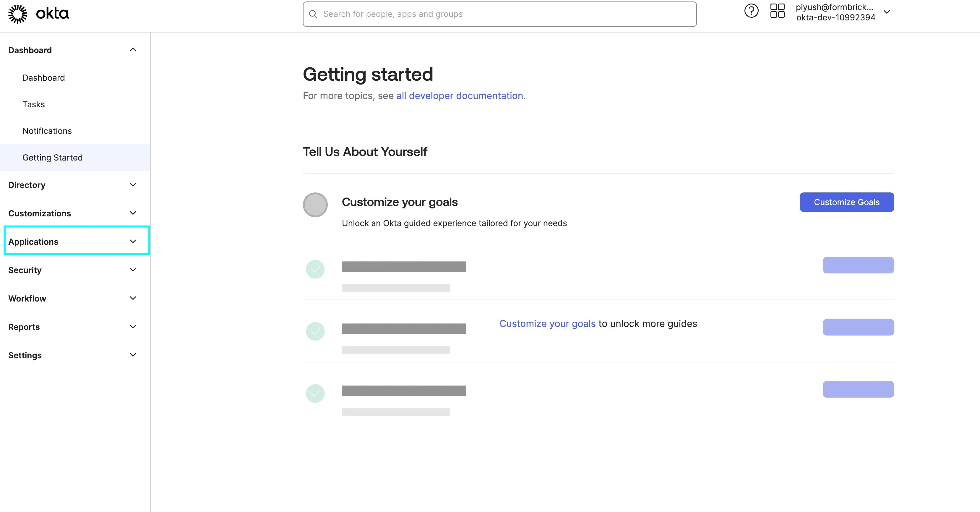
Task: Click the Okta sunburst logo icon
Action: tap(17, 14)
